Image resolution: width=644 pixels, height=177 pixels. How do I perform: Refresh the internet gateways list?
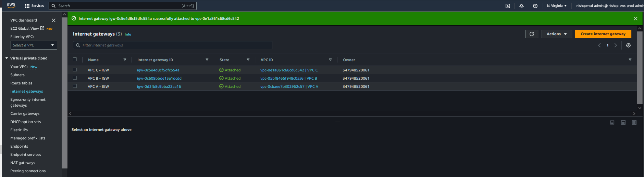[532, 34]
